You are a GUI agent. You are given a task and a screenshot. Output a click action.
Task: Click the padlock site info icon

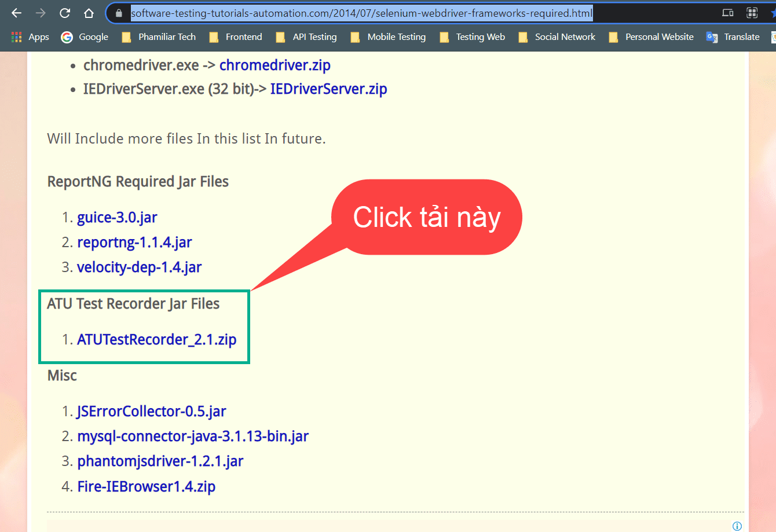click(119, 13)
